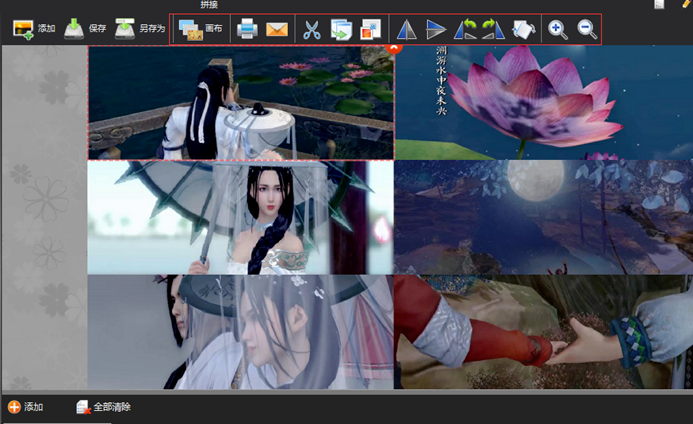Image resolution: width=693 pixels, height=424 pixels.
Task: Click the 添加 add image toolbar button
Action: click(33, 29)
